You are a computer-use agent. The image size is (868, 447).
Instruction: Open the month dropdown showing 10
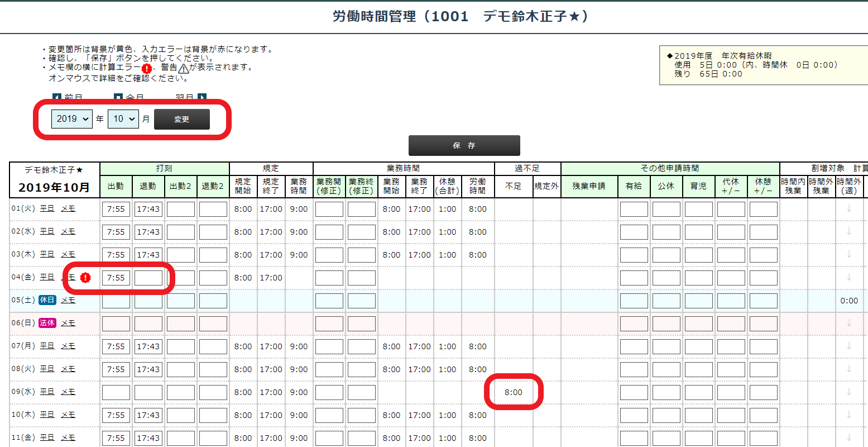pyautogui.click(x=123, y=119)
